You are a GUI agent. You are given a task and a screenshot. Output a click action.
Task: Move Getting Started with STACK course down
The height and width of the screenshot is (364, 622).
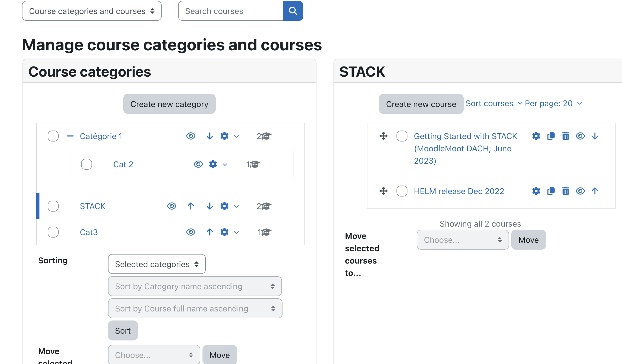(595, 136)
